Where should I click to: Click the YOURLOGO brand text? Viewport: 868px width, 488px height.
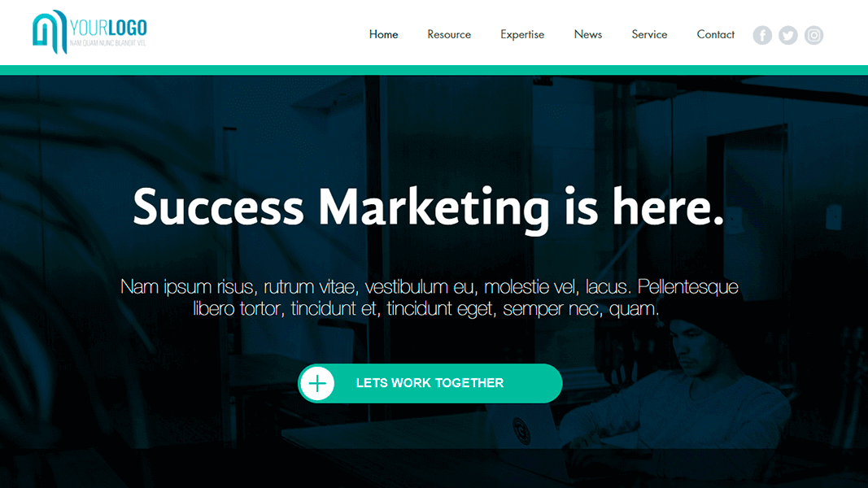point(108,28)
